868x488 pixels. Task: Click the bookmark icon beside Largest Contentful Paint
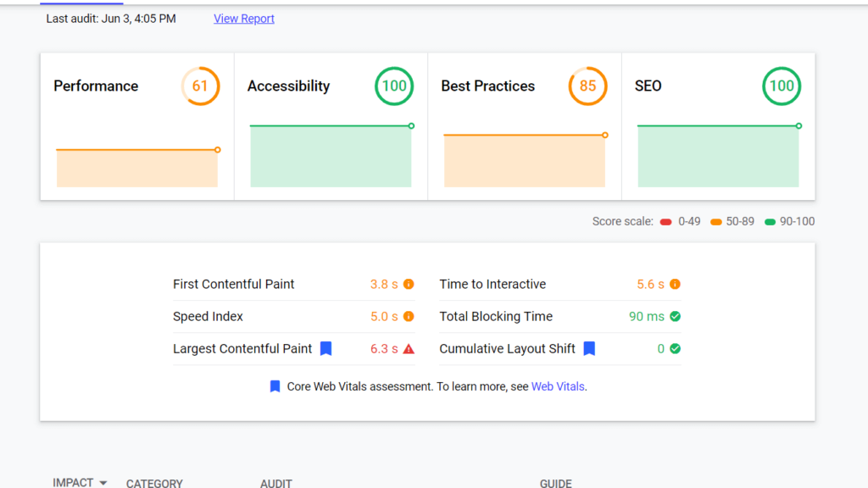point(326,348)
